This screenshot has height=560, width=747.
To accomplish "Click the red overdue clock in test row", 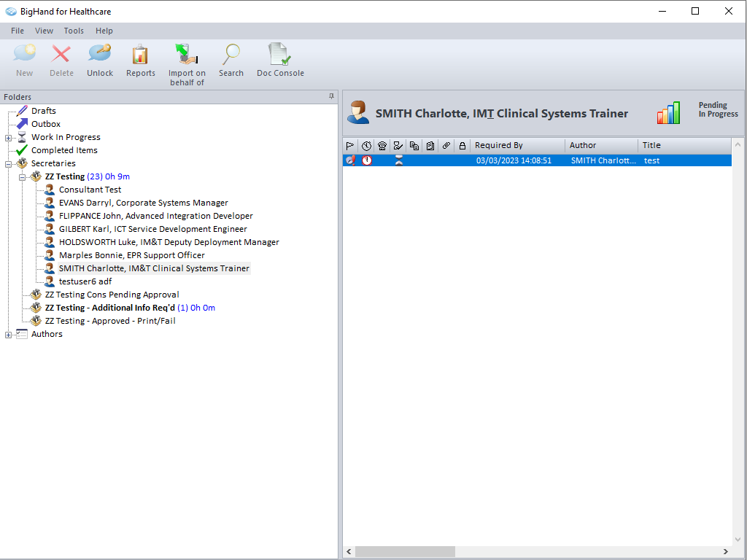I will 367,160.
